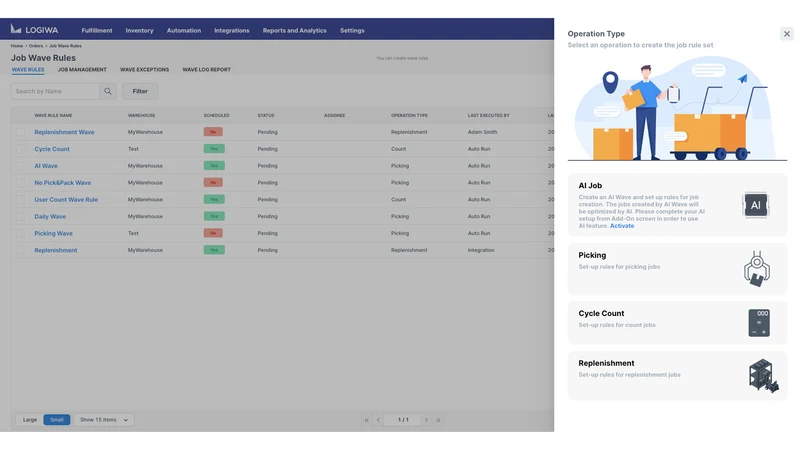800x450 pixels.
Task: Open the Daily Wave rule link
Action: pos(50,216)
